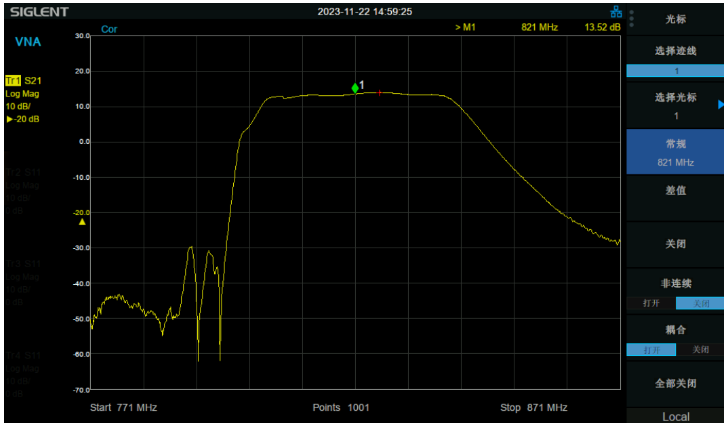This screenshot has width=727, height=426.
Task: Click the Start 771 MHz frequency field
Action: pos(123,408)
